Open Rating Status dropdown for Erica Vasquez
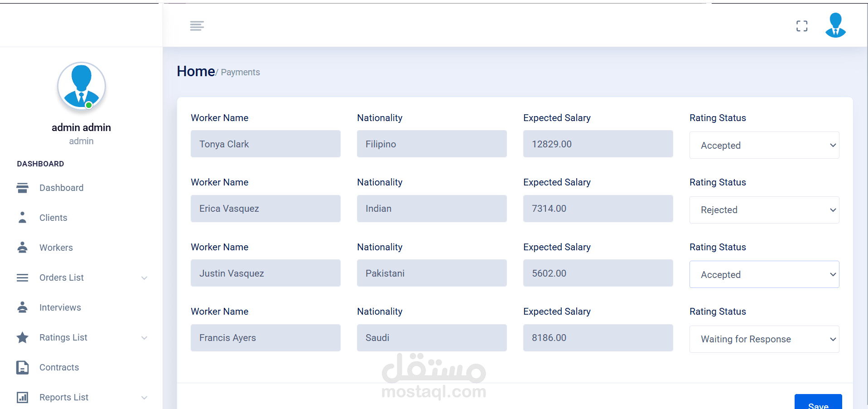 764,210
